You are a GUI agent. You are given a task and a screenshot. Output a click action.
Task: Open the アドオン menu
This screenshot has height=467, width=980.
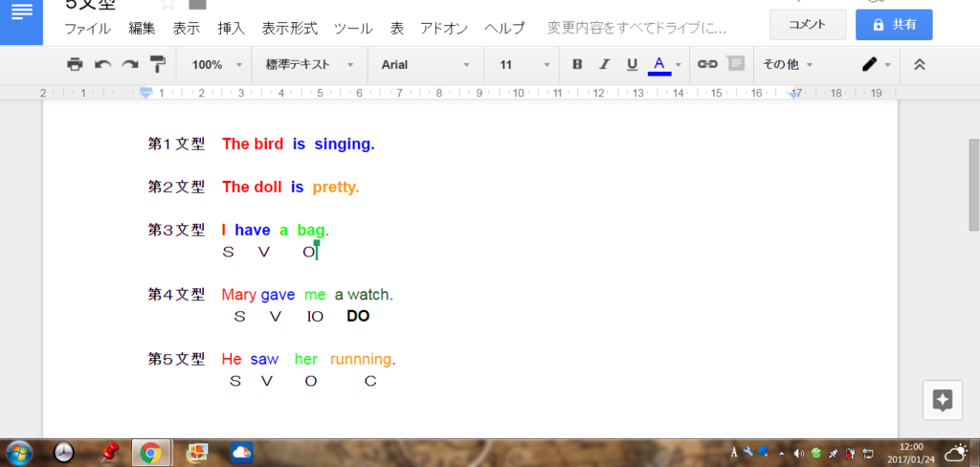click(x=444, y=28)
